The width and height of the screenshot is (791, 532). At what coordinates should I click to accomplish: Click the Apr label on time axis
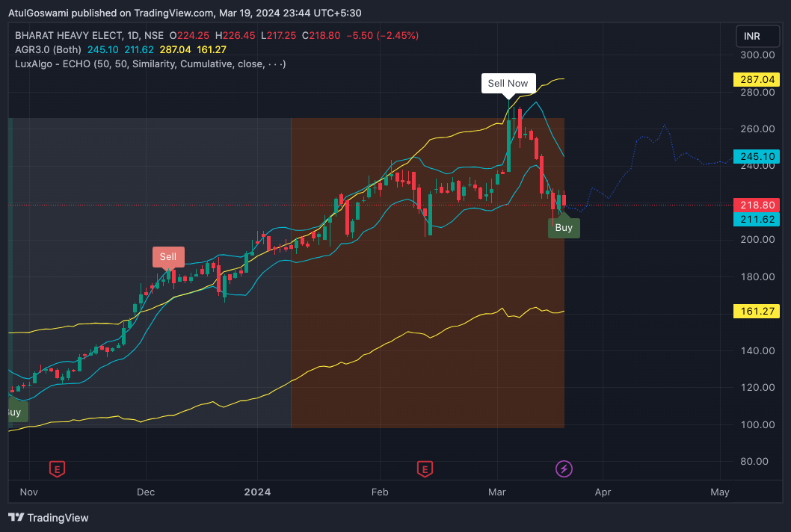tap(603, 492)
